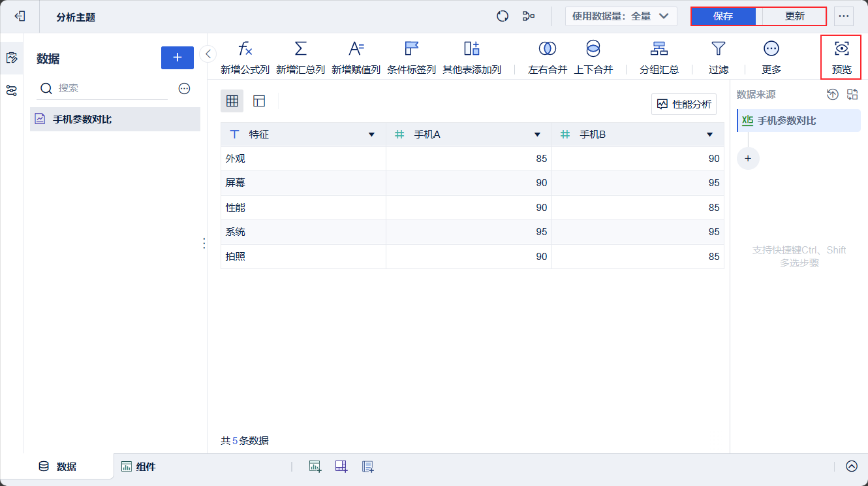Click the 外观 cell
The width and height of the screenshot is (868, 486).
[303, 159]
